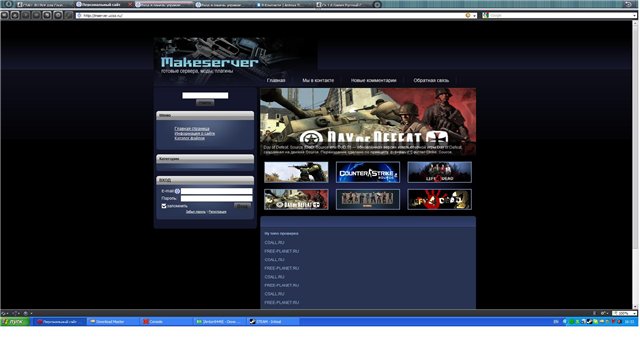This screenshot has height=360, width=640.
Task: Click the E-mail login input field
Action: click(x=217, y=191)
